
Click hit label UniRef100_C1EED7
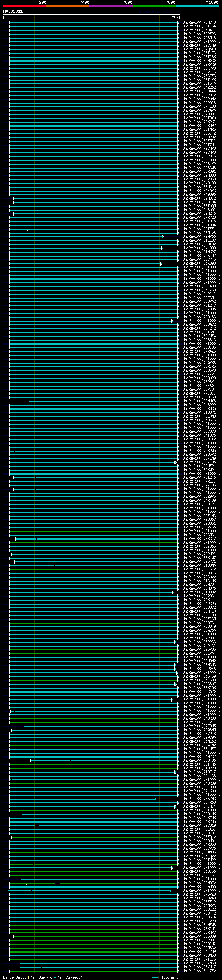click(x=199, y=241)
